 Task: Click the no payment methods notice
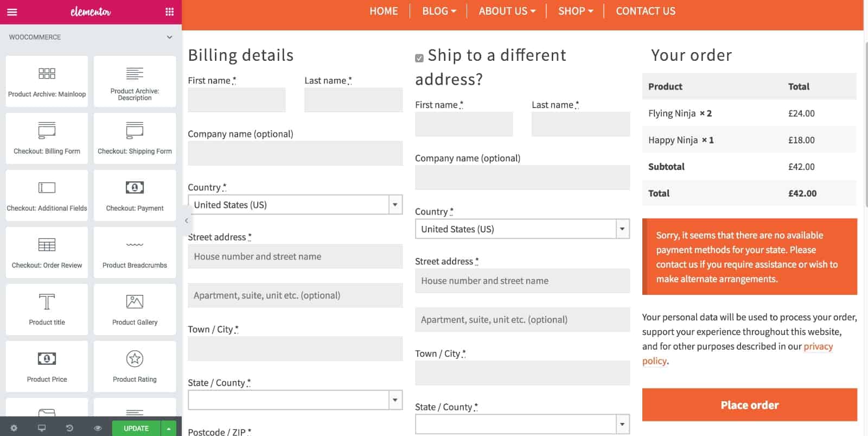point(750,257)
